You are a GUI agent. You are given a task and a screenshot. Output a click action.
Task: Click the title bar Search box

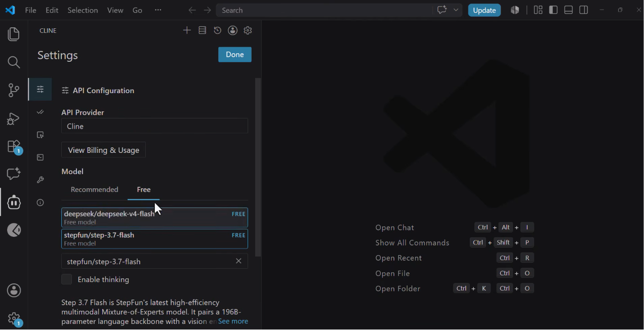coord(324,10)
